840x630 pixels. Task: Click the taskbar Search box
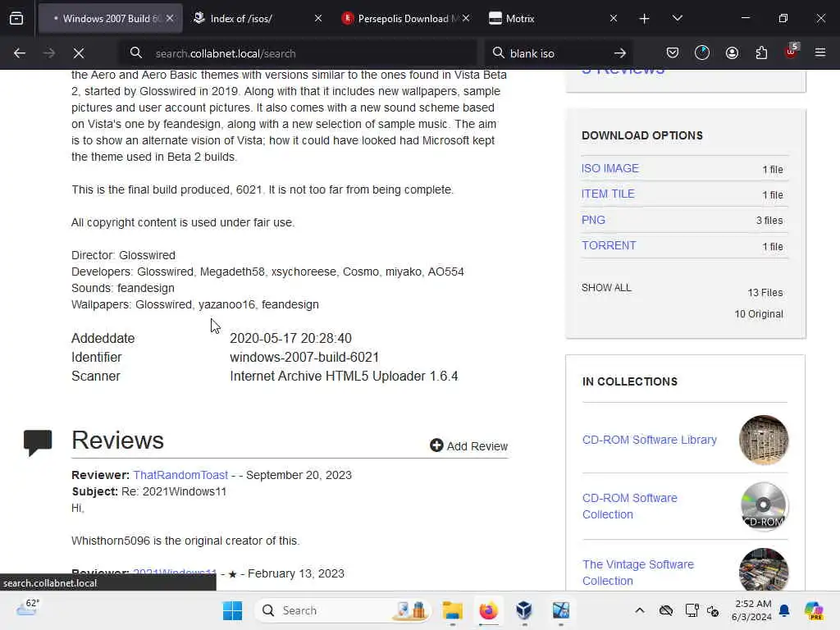[x=343, y=610]
